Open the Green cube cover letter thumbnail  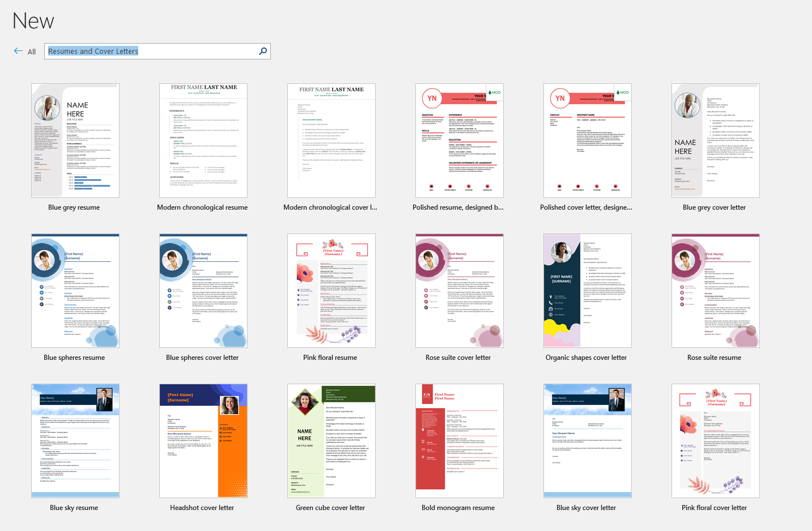coord(331,441)
